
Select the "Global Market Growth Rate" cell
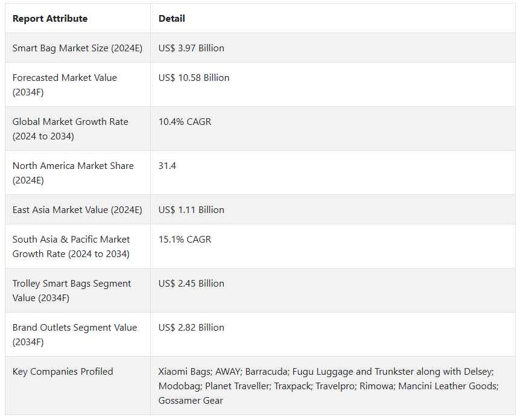(70, 129)
